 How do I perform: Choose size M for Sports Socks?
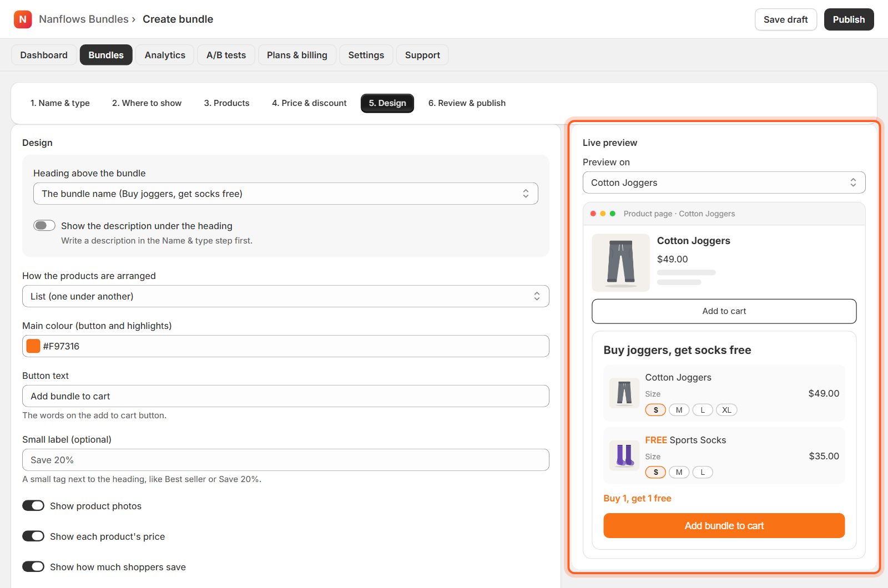(x=679, y=472)
